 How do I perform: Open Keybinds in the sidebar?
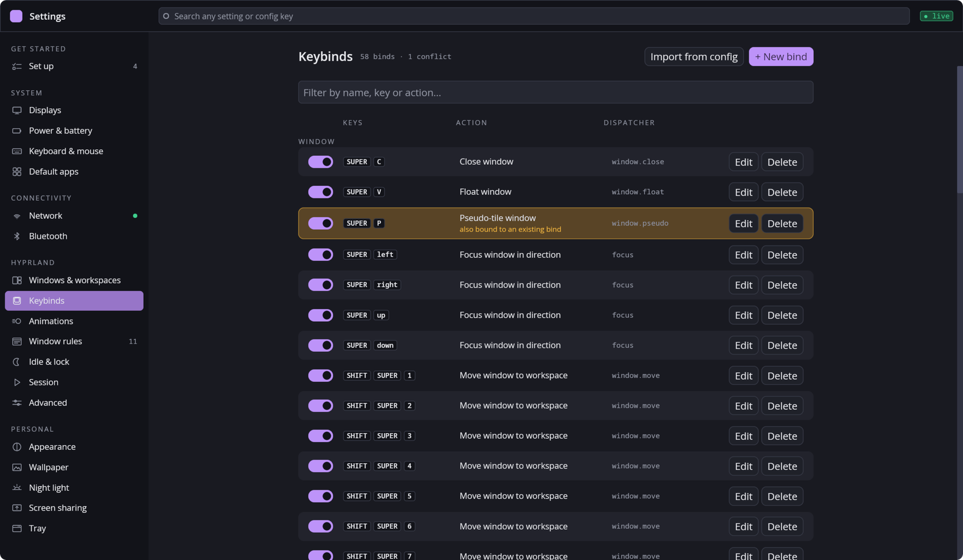tap(74, 301)
